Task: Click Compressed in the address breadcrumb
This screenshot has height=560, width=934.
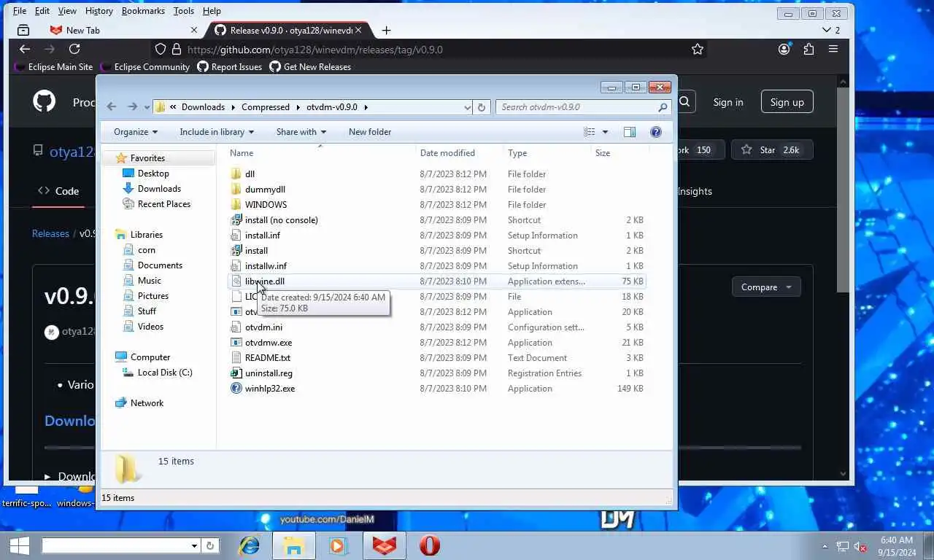Action: [266, 107]
